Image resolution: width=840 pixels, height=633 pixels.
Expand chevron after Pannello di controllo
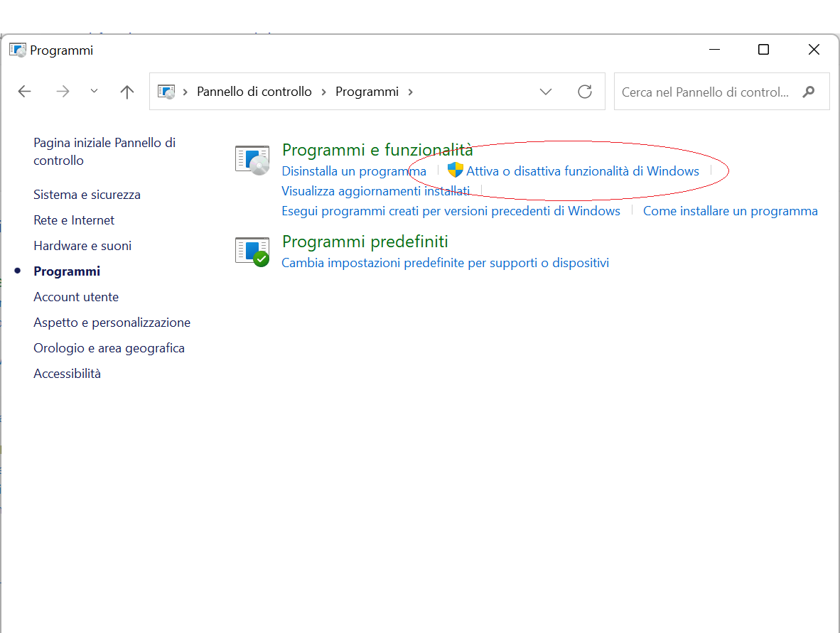[323, 92]
